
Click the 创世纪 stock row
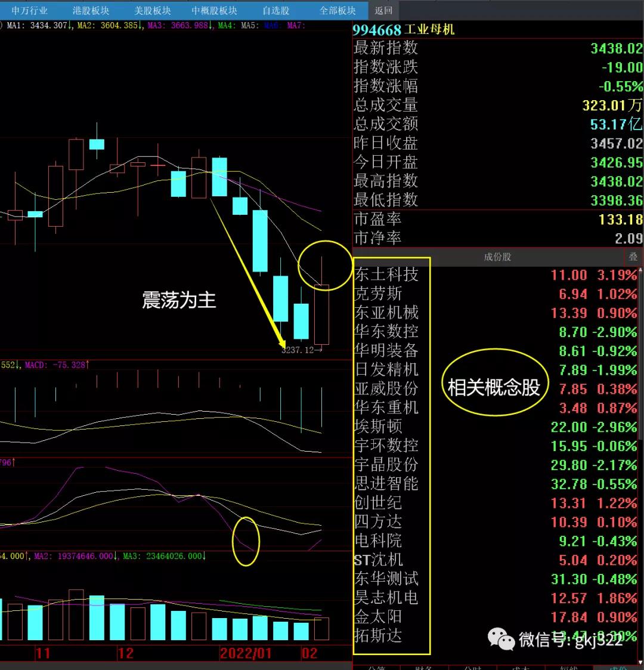pos(496,503)
